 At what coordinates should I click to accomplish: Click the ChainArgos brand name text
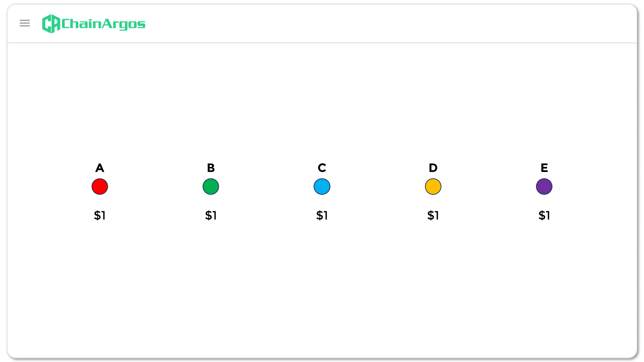point(103,24)
